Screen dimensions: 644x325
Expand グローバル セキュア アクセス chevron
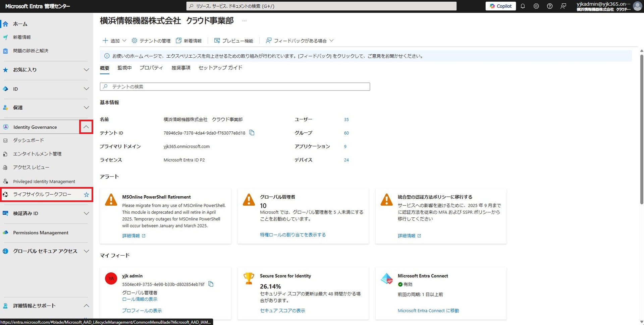86,251
